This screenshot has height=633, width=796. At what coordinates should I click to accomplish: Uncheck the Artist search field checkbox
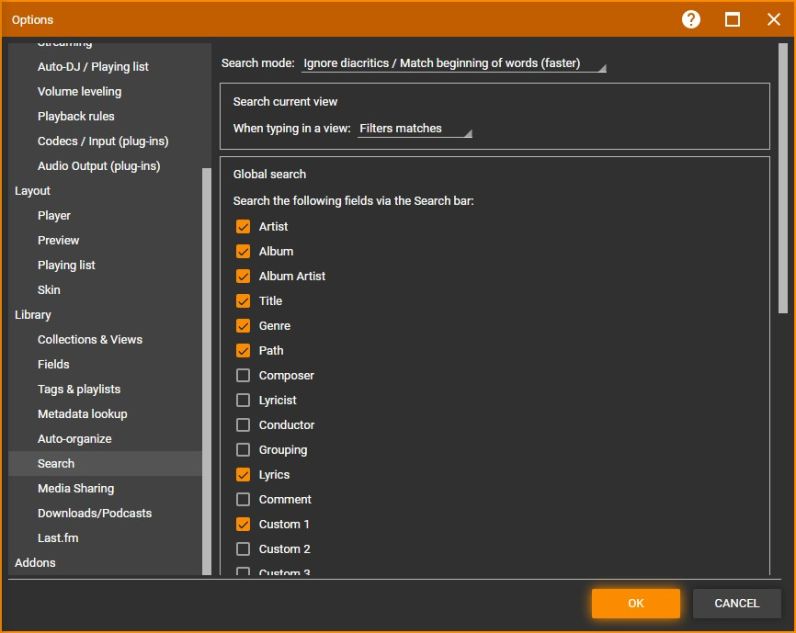243,227
